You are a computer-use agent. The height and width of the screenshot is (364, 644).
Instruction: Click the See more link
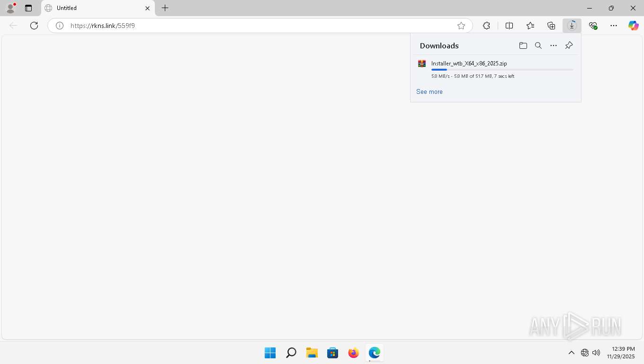(429, 91)
